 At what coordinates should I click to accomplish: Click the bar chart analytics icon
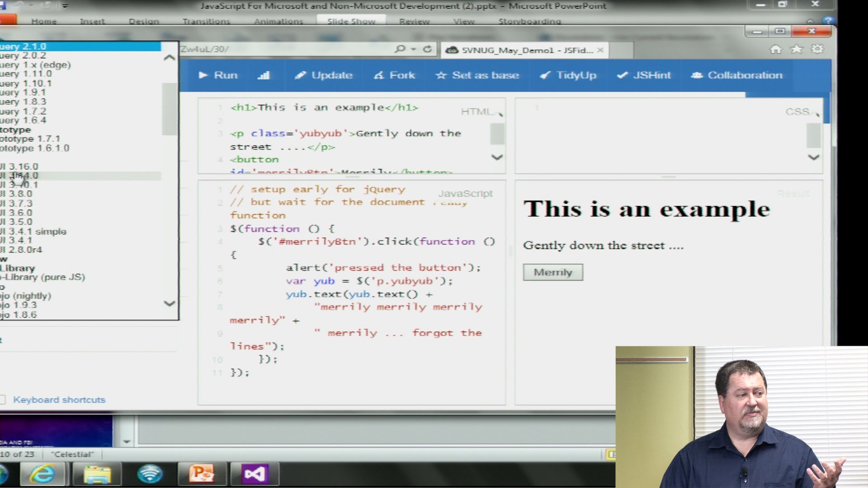click(x=263, y=75)
